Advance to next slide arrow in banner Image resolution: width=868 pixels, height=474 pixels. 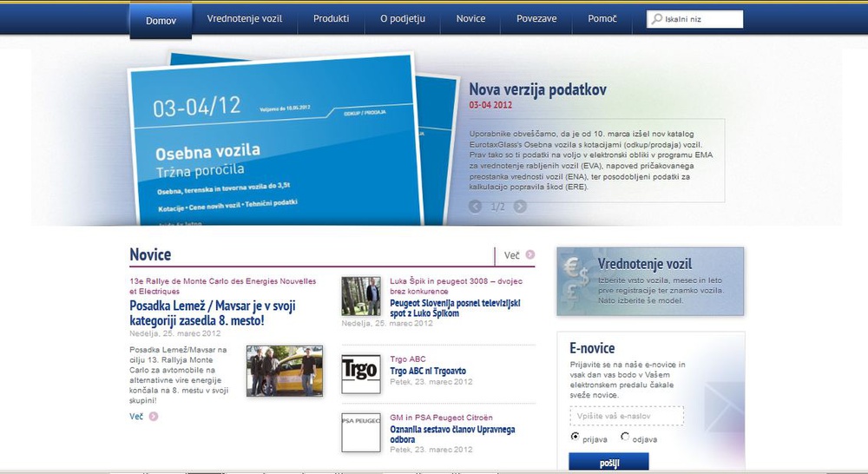tap(520, 207)
